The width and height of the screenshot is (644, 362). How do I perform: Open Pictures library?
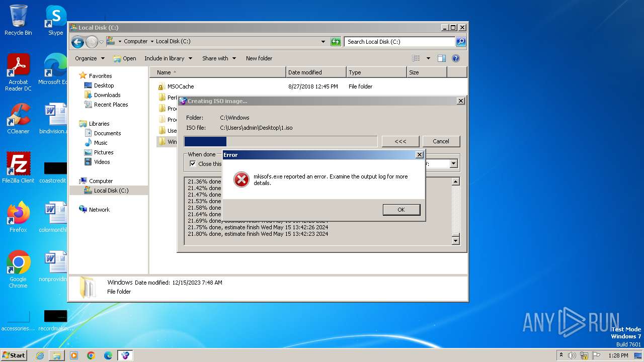click(x=104, y=152)
